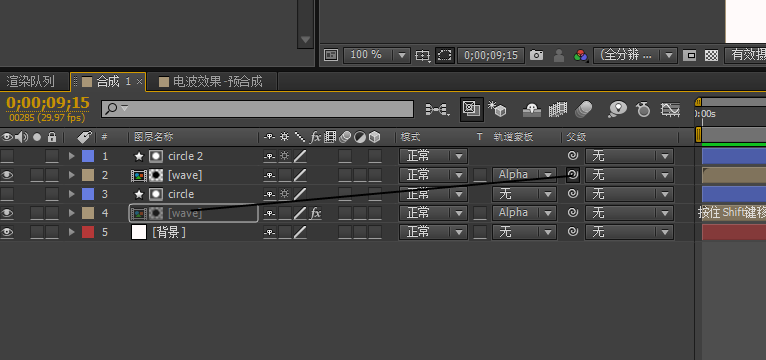The width and height of the screenshot is (766, 360).
Task: Click the brainstorm lightbulb icon
Action: tap(617, 109)
